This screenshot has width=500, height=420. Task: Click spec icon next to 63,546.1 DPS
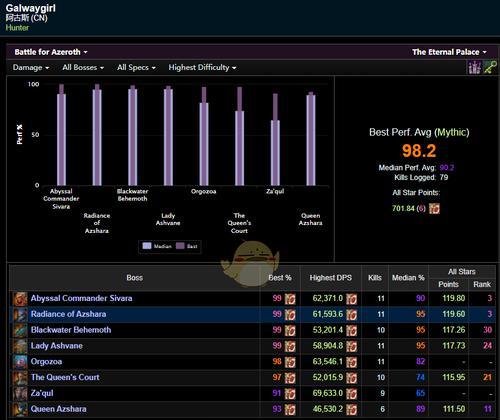351,362
